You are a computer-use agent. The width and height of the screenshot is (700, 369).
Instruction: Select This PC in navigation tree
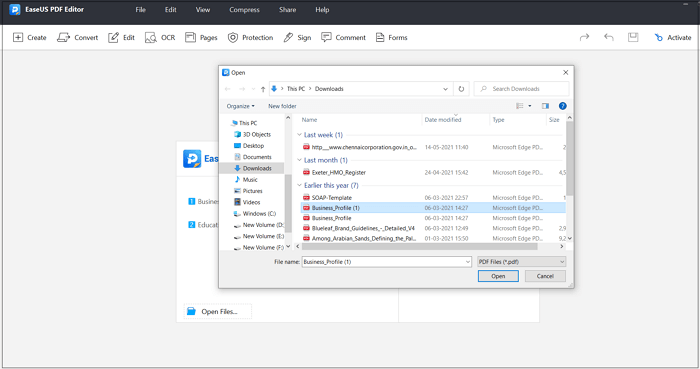coord(244,123)
